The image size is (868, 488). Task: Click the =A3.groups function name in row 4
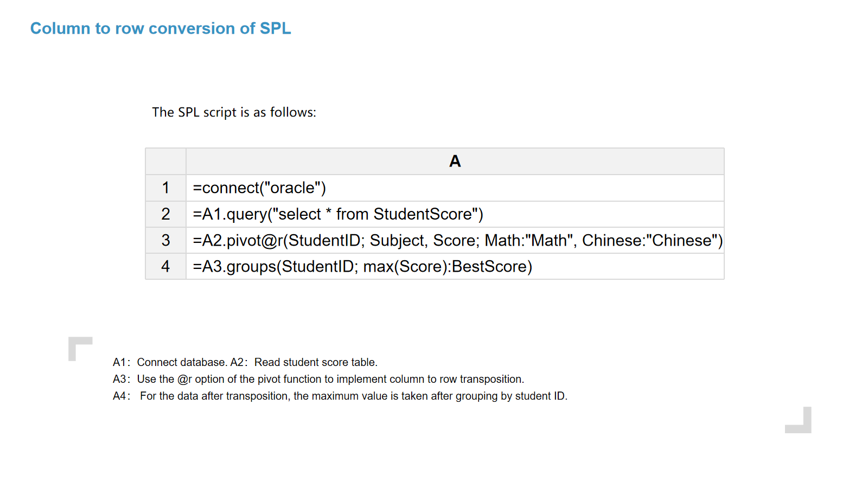239,266
